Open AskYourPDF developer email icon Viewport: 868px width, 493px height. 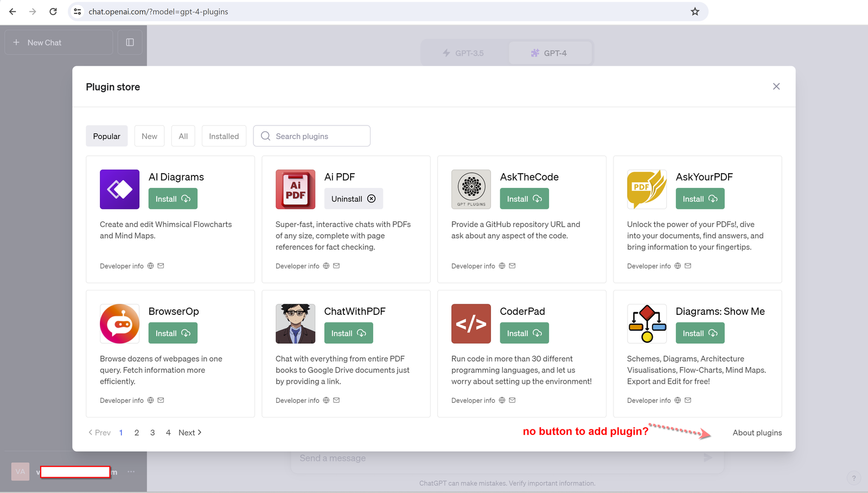tap(688, 266)
